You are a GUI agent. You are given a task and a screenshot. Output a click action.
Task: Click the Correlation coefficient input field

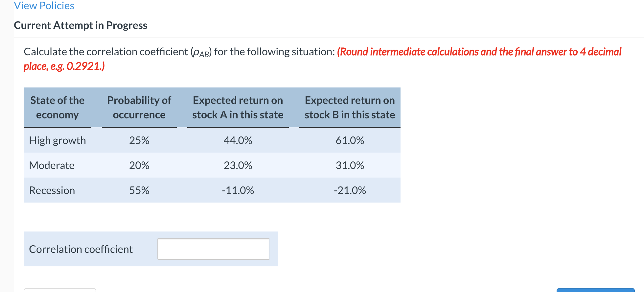213,249
